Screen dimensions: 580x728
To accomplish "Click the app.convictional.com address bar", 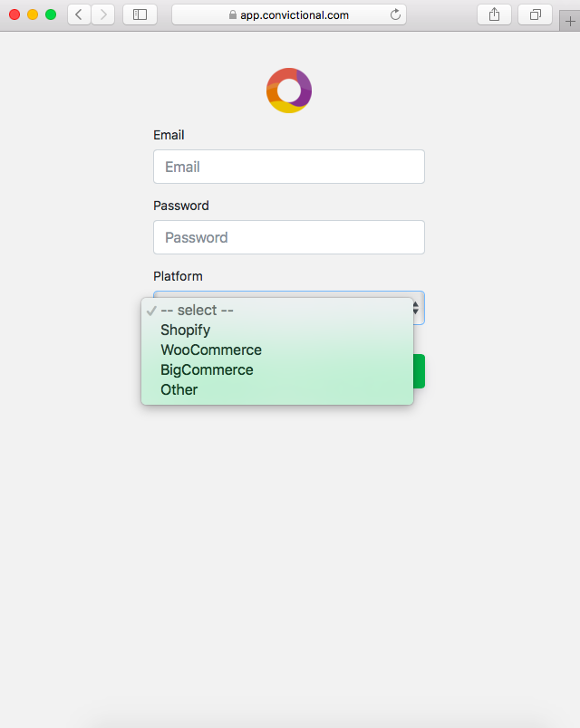I will [x=290, y=14].
